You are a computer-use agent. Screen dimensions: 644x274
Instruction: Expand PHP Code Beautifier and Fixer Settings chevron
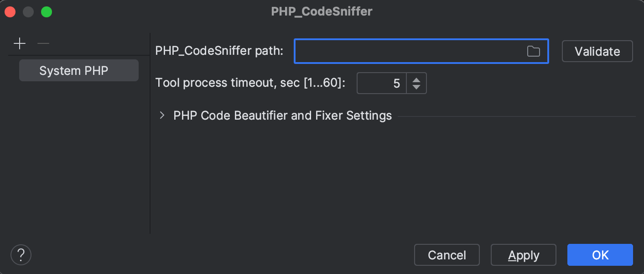pos(162,116)
